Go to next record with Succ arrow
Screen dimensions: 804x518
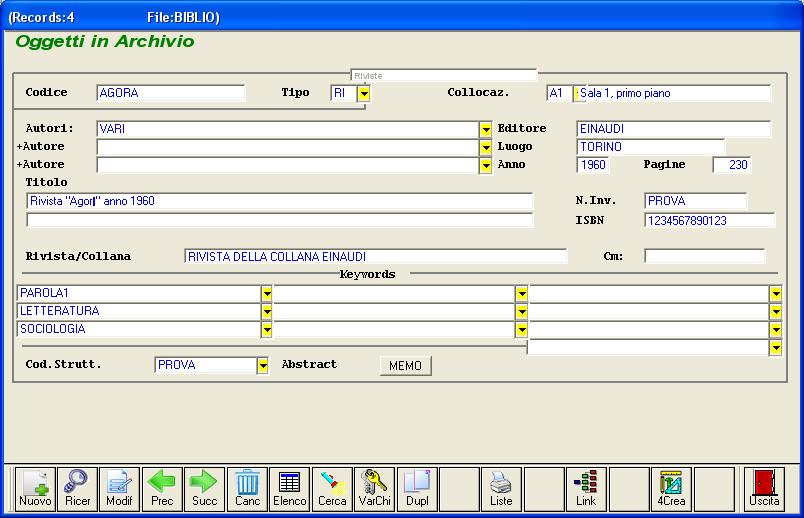(x=205, y=489)
